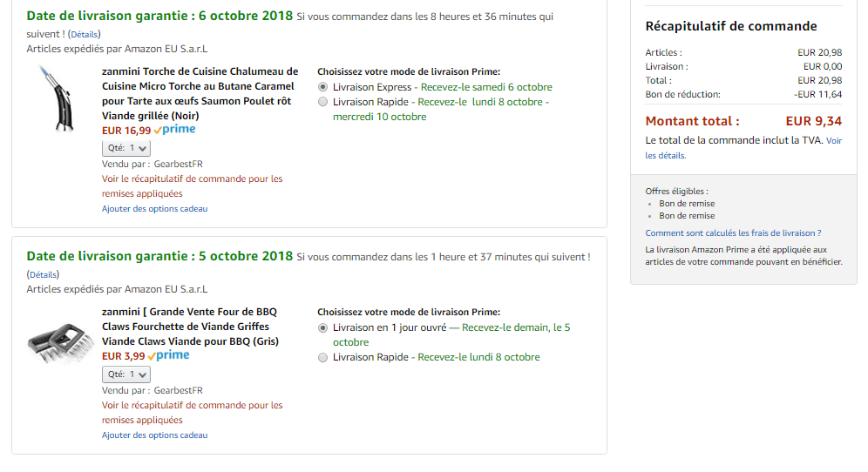Open 'Comment sont calculés les frais de livraison' link
868x472 pixels.
tap(733, 233)
